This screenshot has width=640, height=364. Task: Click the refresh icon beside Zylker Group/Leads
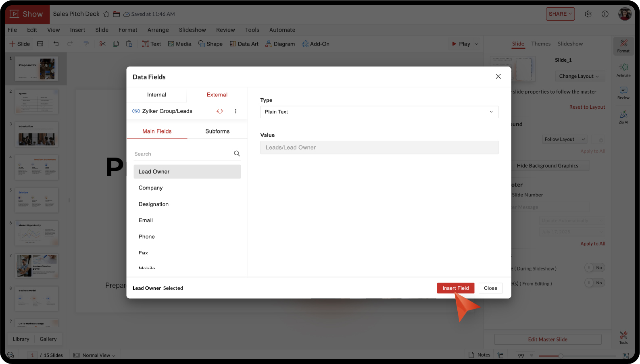click(x=220, y=111)
